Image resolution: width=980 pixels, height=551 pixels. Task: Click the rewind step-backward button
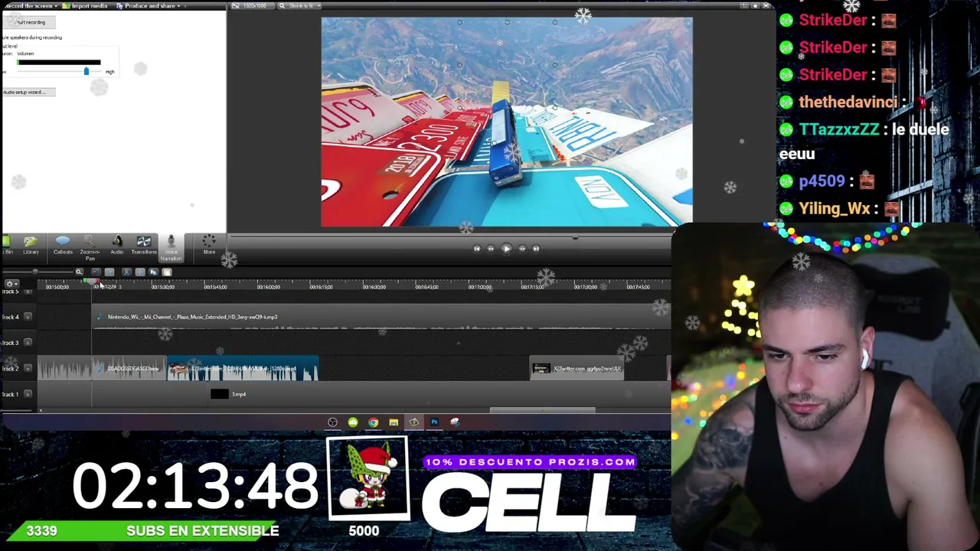point(491,248)
